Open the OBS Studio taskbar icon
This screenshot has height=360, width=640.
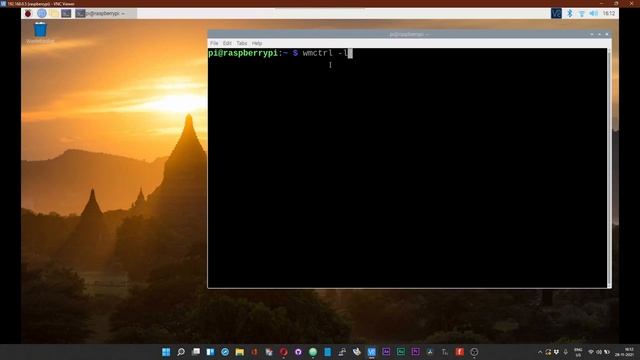474,352
